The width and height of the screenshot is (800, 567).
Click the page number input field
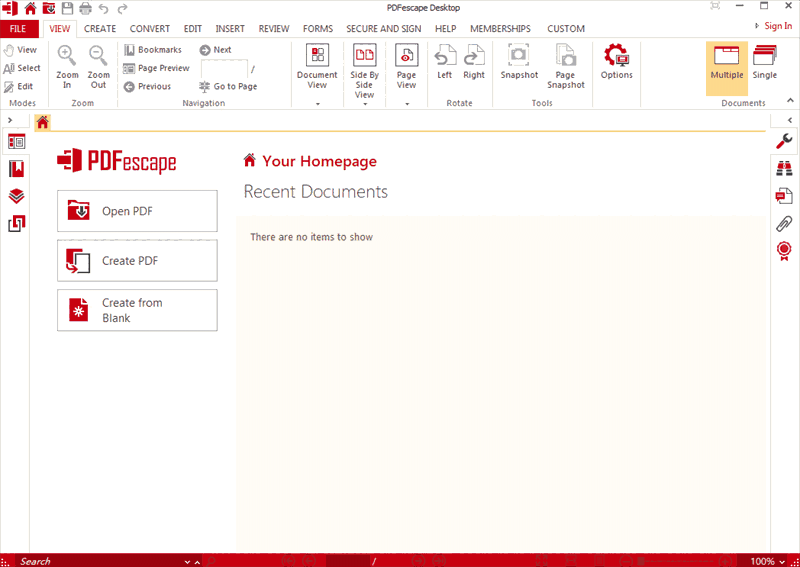pos(224,69)
